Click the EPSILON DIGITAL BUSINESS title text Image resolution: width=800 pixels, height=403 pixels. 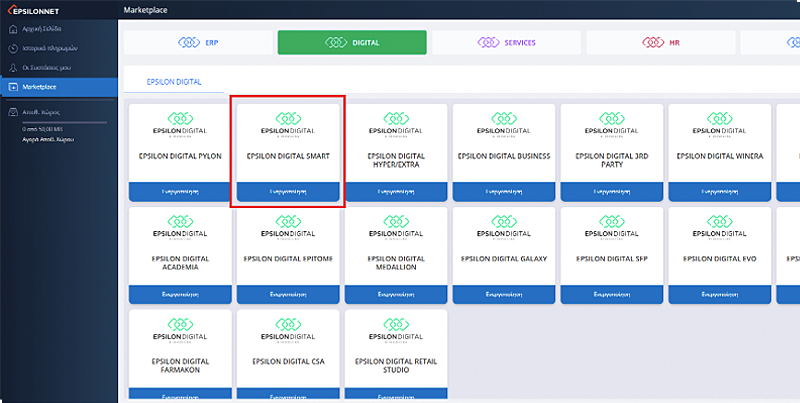pyautogui.click(x=504, y=156)
